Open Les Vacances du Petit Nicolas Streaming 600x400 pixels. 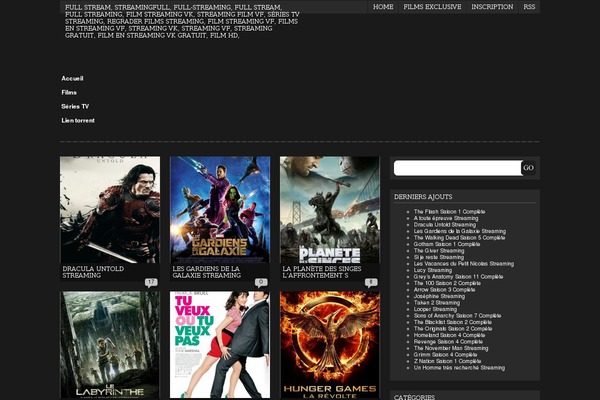(464, 264)
